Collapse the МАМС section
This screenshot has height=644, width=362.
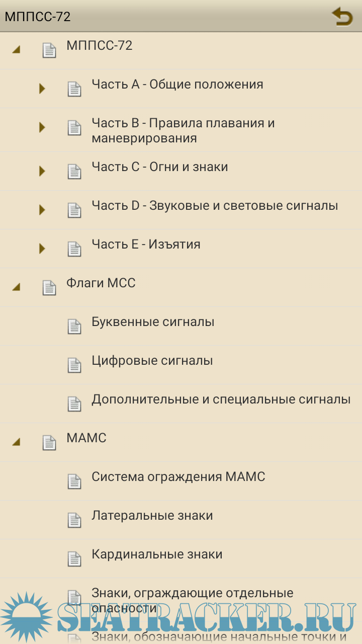tap(17, 442)
